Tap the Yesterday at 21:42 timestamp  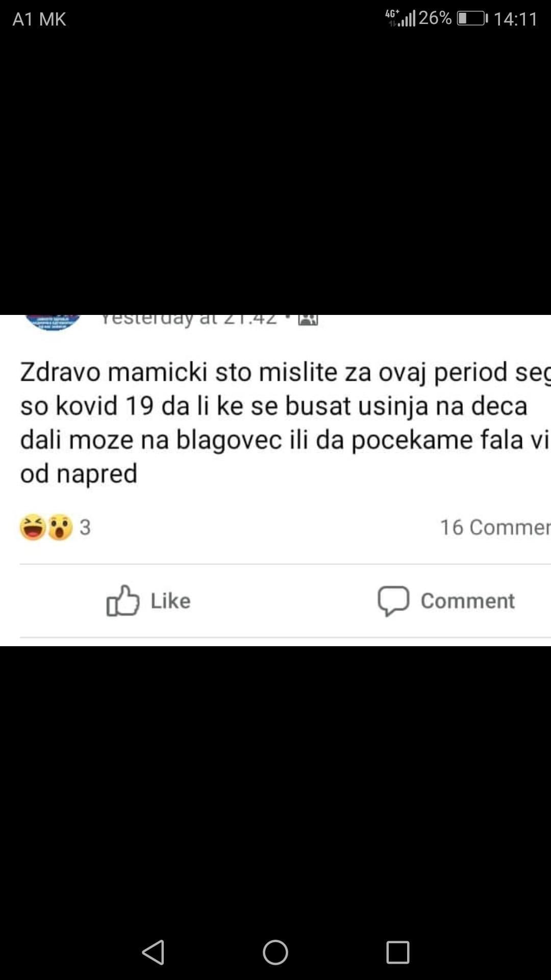click(x=189, y=320)
